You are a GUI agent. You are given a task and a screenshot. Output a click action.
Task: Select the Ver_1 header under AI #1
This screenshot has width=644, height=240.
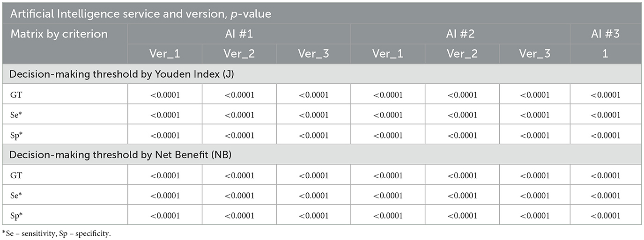165,54
